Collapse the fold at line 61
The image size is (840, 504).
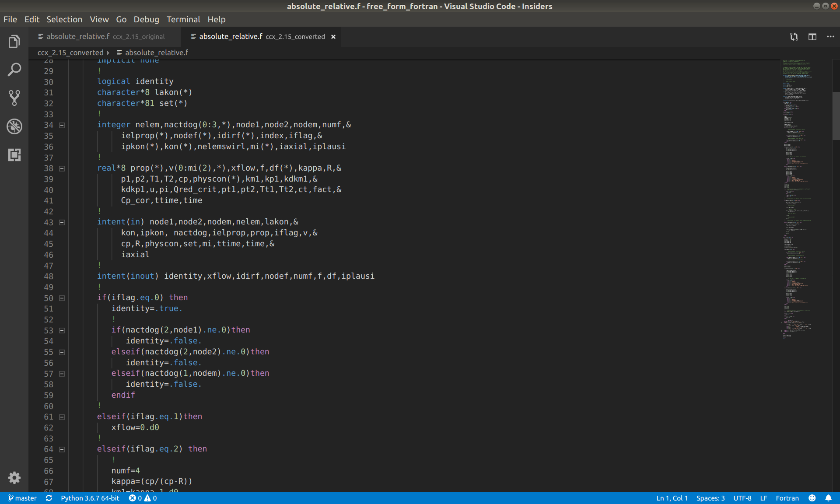coord(62,417)
